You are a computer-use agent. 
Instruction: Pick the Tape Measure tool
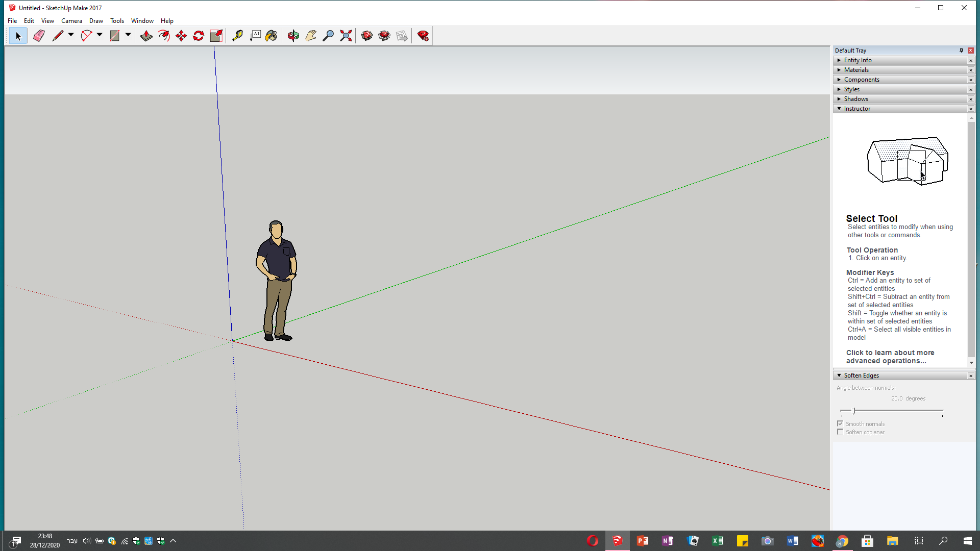point(237,36)
